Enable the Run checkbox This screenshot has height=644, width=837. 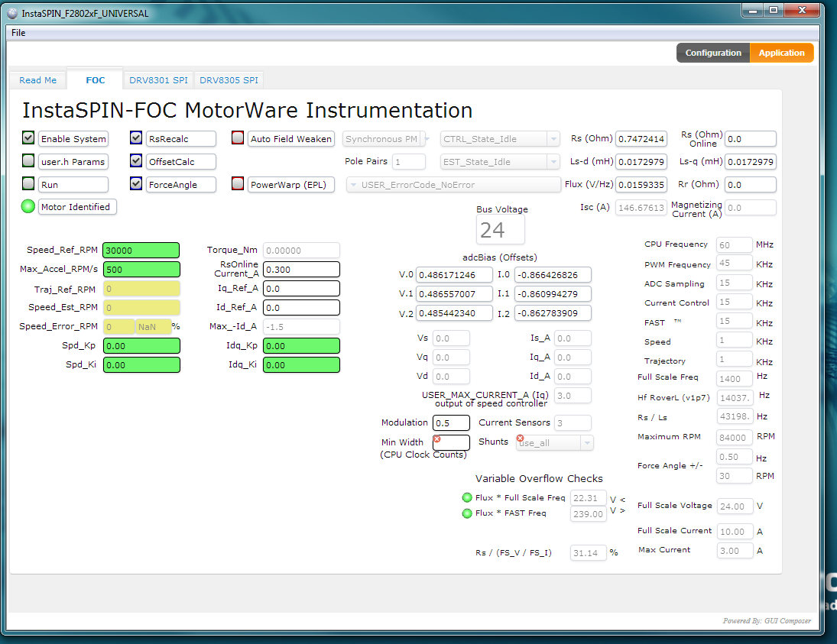coord(28,183)
